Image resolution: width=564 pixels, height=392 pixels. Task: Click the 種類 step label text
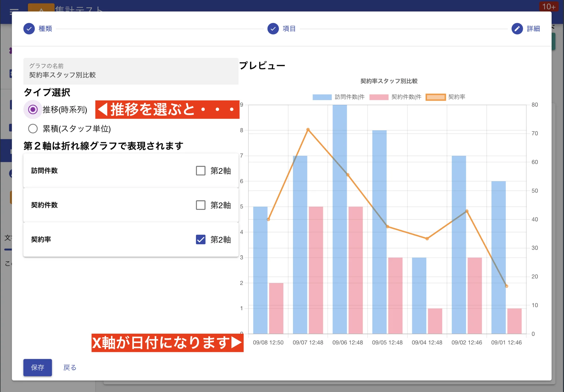pyautogui.click(x=45, y=28)
